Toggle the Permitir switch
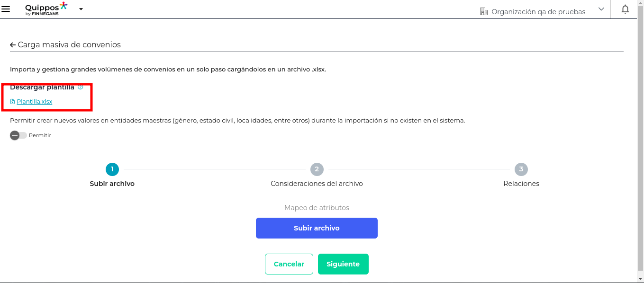Viewport: 644px width, 283px height. pos(18,135)
